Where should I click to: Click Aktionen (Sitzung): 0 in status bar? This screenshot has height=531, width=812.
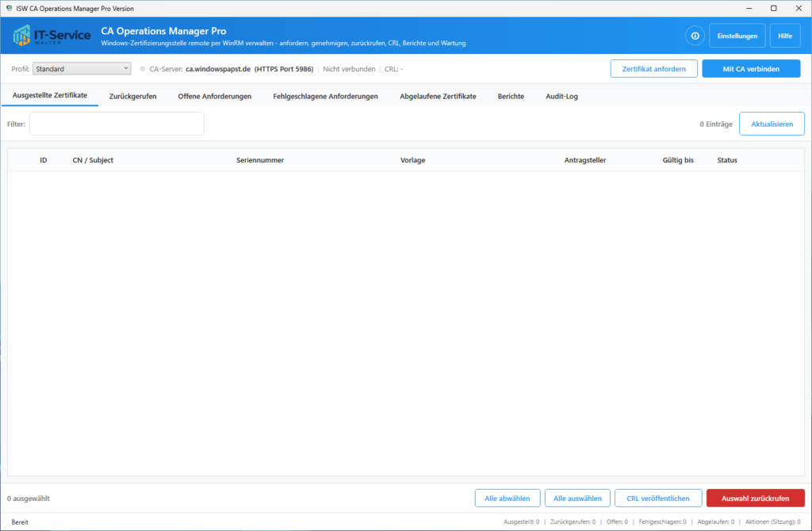click(772, 521)
